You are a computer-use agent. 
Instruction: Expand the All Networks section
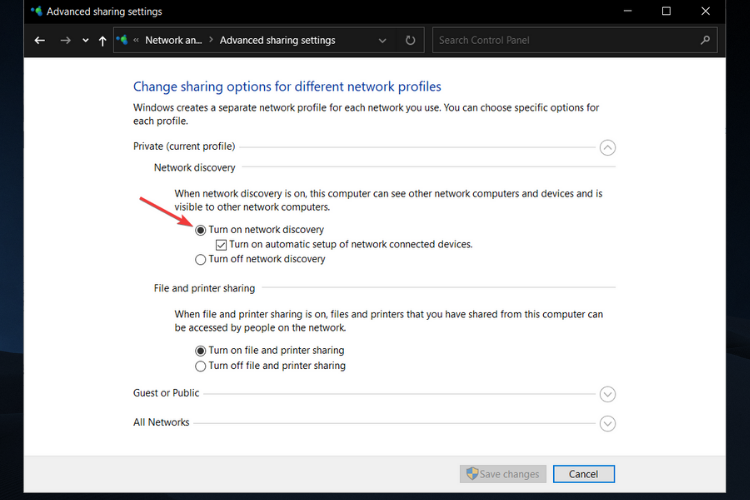pyautogui.click(x=607, y=423)
